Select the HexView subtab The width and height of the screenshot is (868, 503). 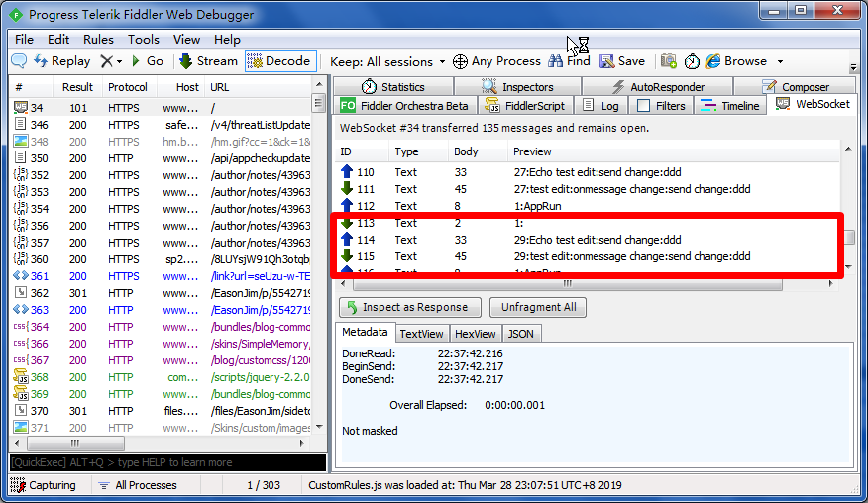click(475, 334)
